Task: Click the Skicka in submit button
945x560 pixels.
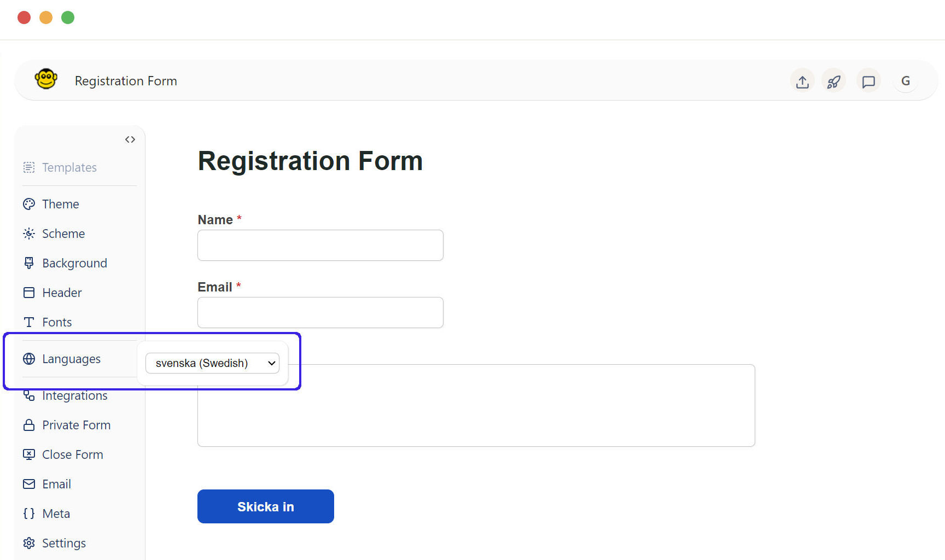Action: point(266,506)
